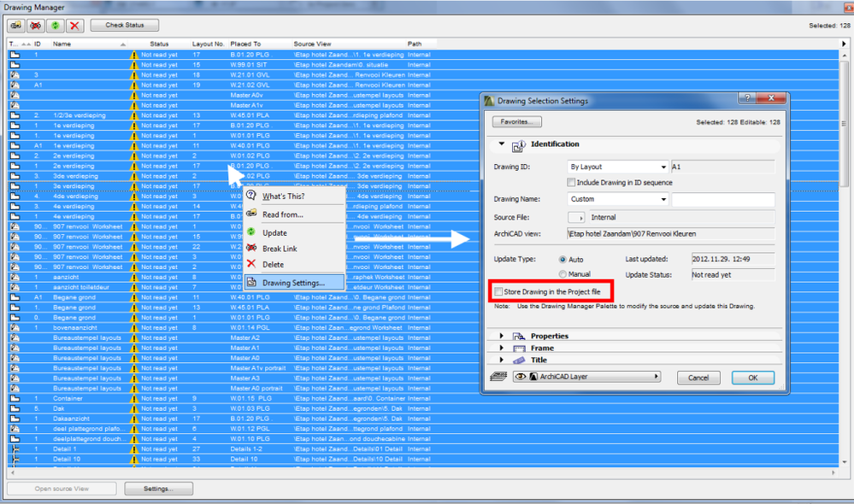
Task: Click the Status column header
Action: 159,44
